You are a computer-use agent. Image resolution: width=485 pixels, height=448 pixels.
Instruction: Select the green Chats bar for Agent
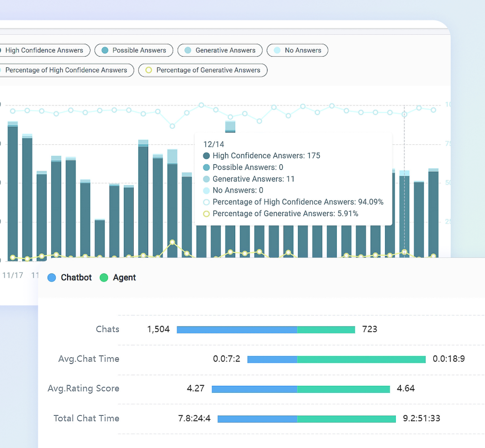coord(326,330)
